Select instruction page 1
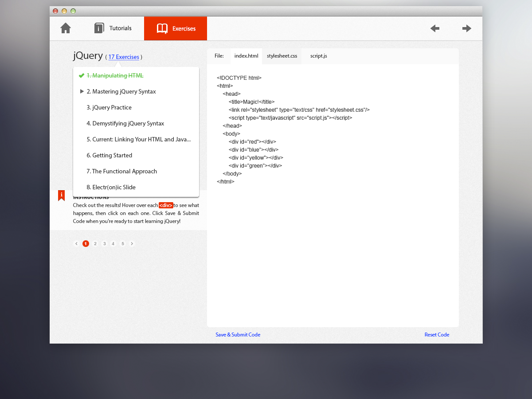The image size is (532, 399). (86, 243)
